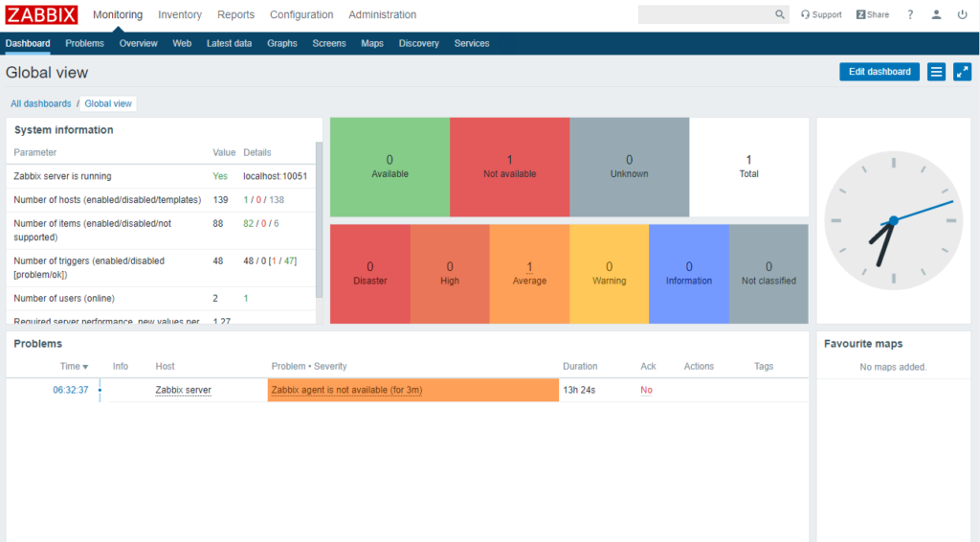Click Global view breadcrumb link

coord(108,103)
